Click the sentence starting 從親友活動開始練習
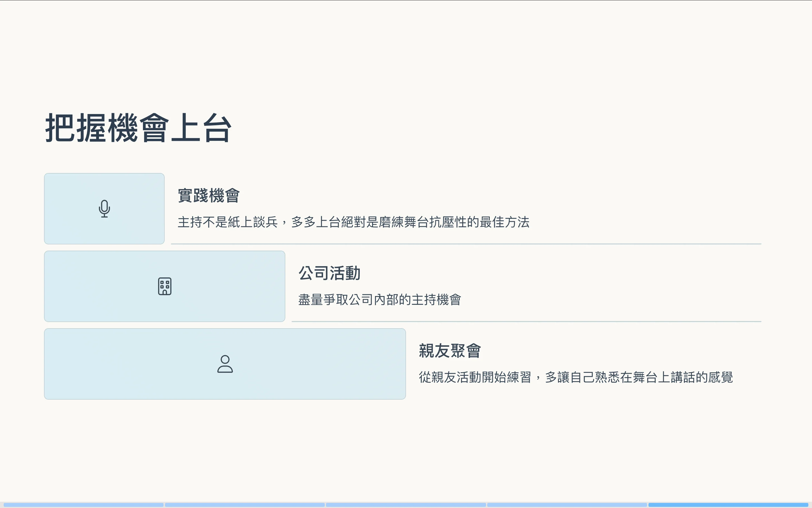 click(576, 377)
